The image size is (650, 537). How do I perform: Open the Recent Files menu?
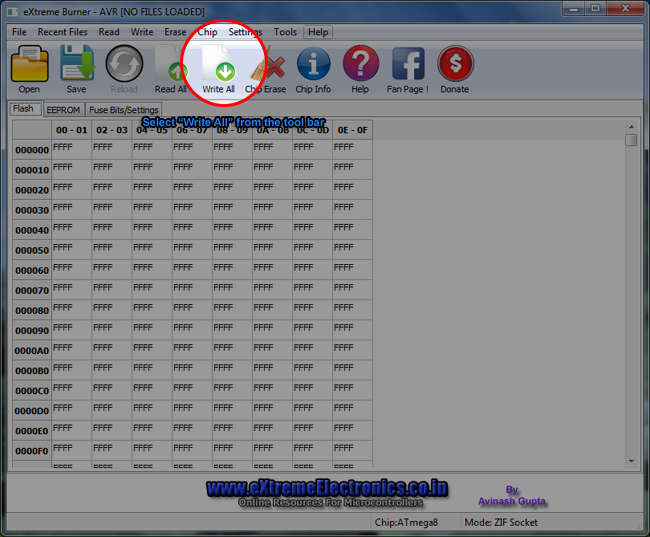pyautogui.click(x=62, y=32)
